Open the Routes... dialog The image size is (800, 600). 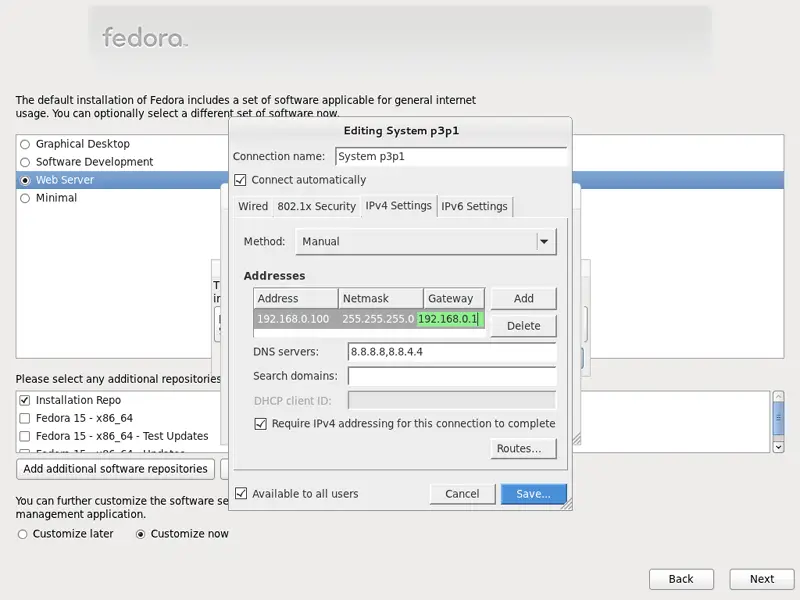[x=523, y=448]
